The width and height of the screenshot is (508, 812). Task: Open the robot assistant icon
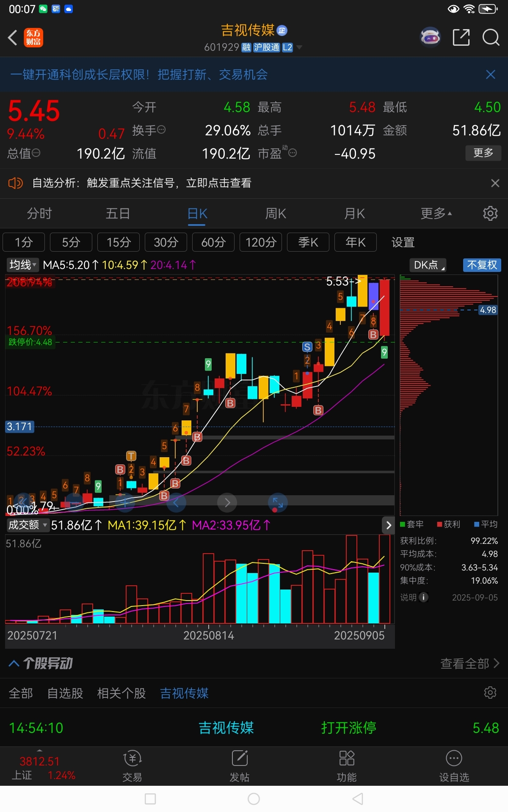click(x=430, y=37)
